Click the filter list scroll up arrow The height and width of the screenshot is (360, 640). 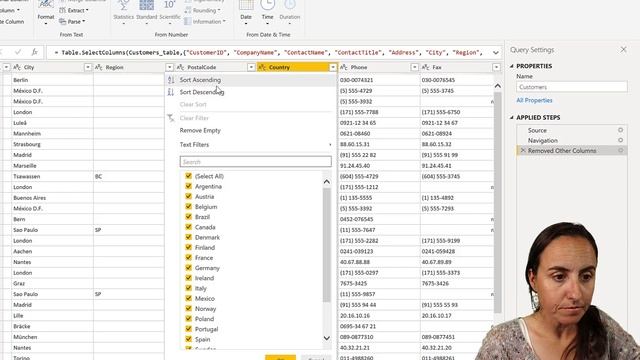(327, 182)
